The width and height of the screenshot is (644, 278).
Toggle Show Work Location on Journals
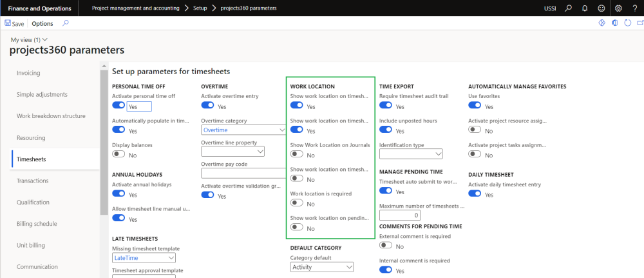[x=297, y=155]
